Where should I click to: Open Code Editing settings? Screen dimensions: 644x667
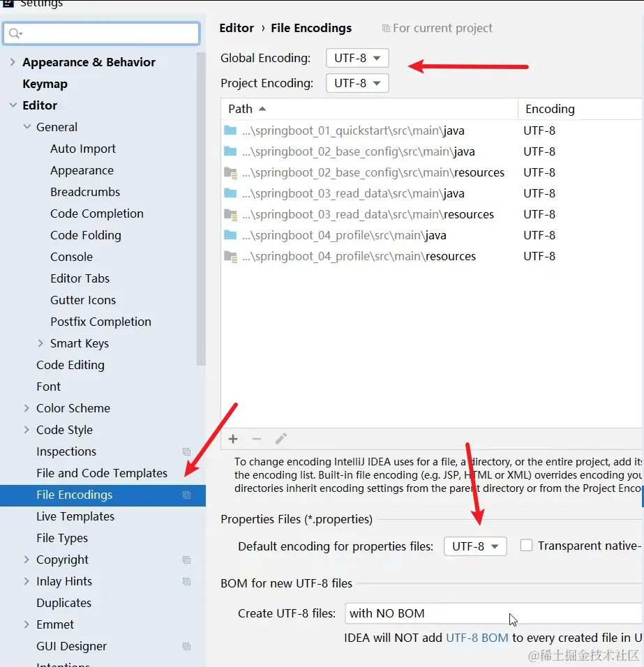70,365
